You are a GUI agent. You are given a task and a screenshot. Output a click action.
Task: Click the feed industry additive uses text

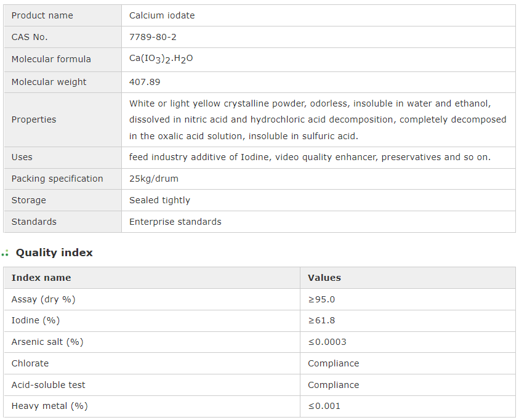(310, 157)
